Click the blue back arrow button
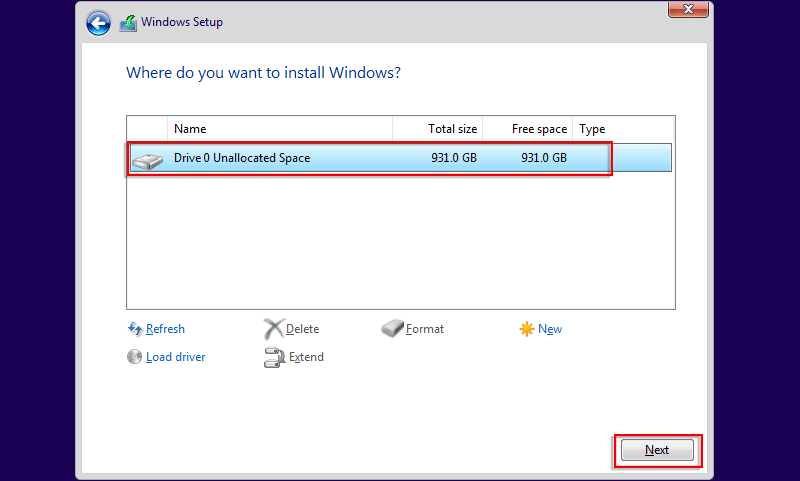This screenshot has width=800, height=481. 98,22
